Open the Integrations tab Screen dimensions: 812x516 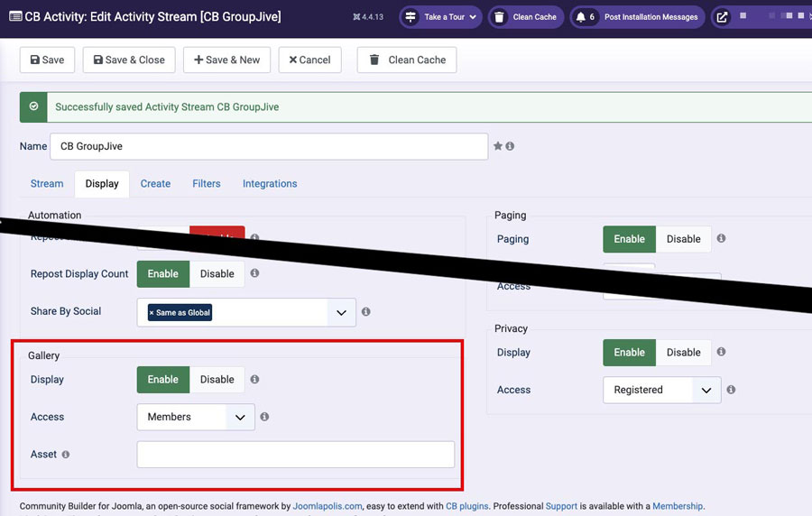tap(270, 183)
